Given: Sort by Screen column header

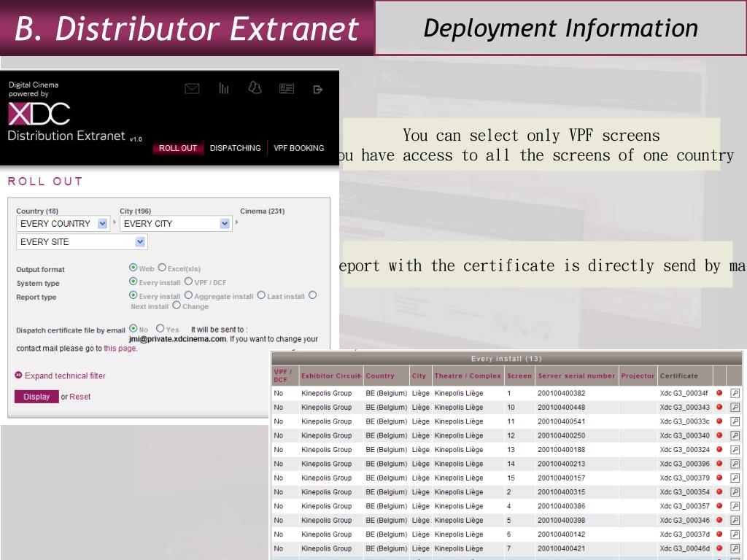Looking at the screenshot, I should tap(519, 376).
